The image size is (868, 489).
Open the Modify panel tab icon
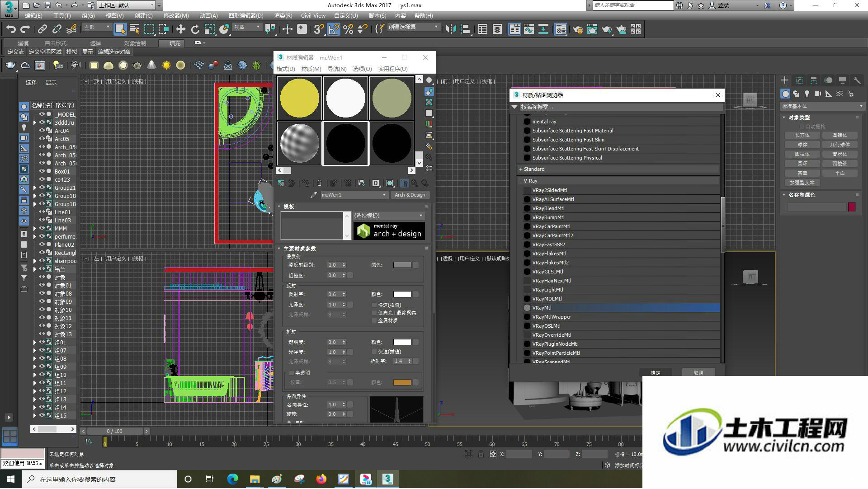pyautogui.click(x=799, y=80)
